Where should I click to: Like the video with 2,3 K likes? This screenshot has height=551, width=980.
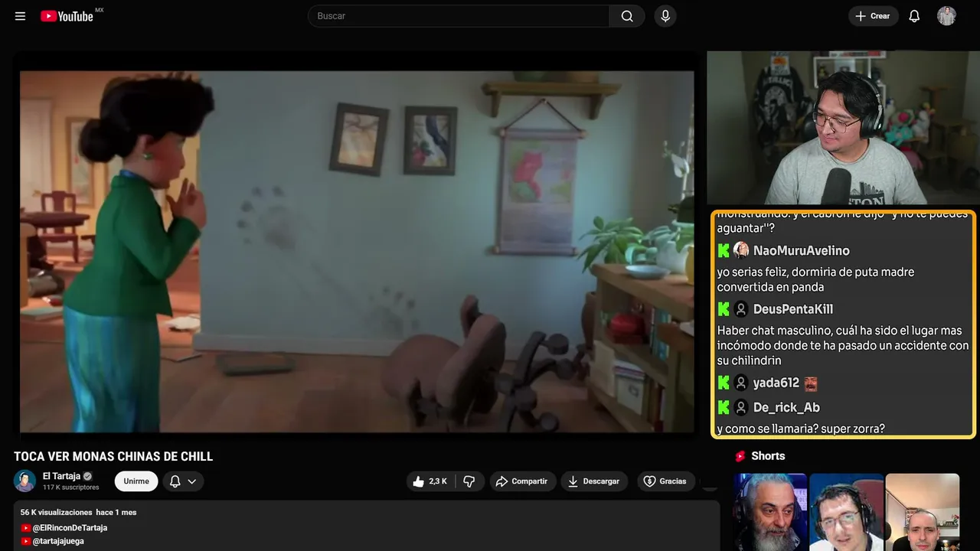(431, 481)
